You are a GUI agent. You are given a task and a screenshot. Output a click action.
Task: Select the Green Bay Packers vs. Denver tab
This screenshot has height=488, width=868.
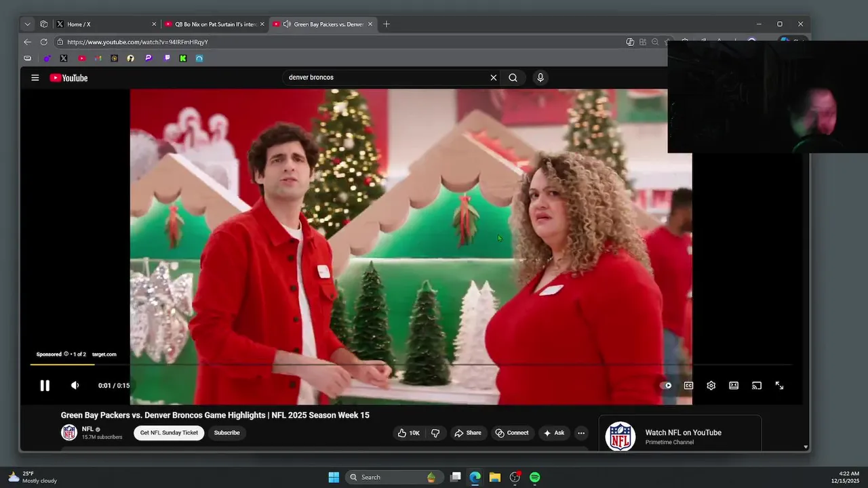pos(323,24)
